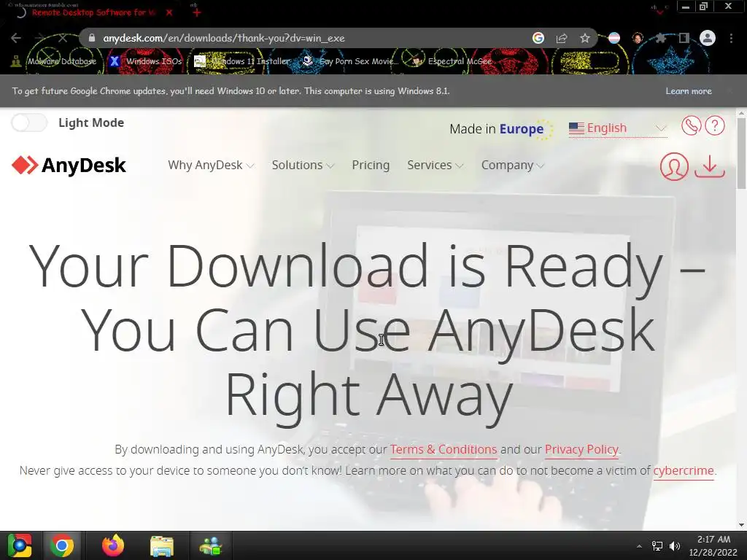Image resolution: width=747 pixels, height=560 pixels.
Task: Open the Espectral McGee bookmark
Action: click(x=452, y=61)
